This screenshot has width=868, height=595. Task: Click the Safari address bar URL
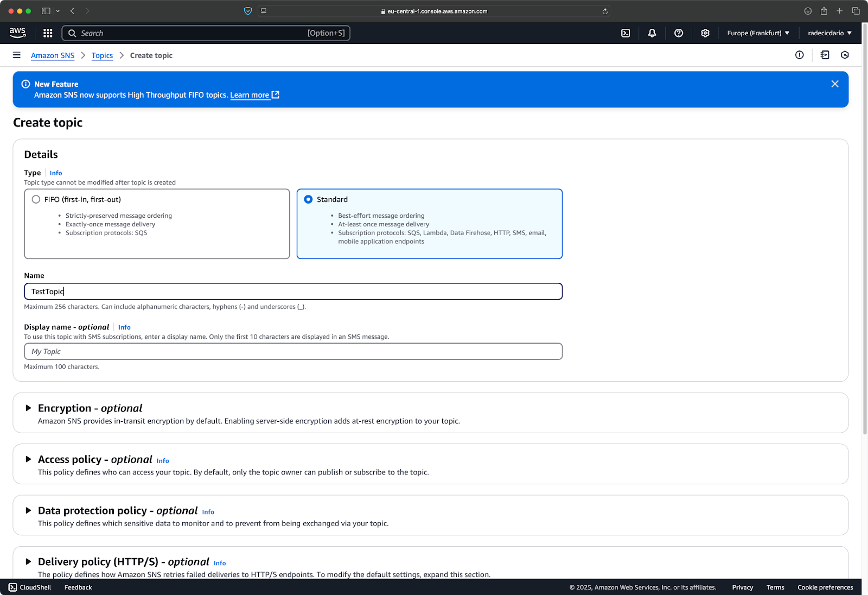coord(434,11)
